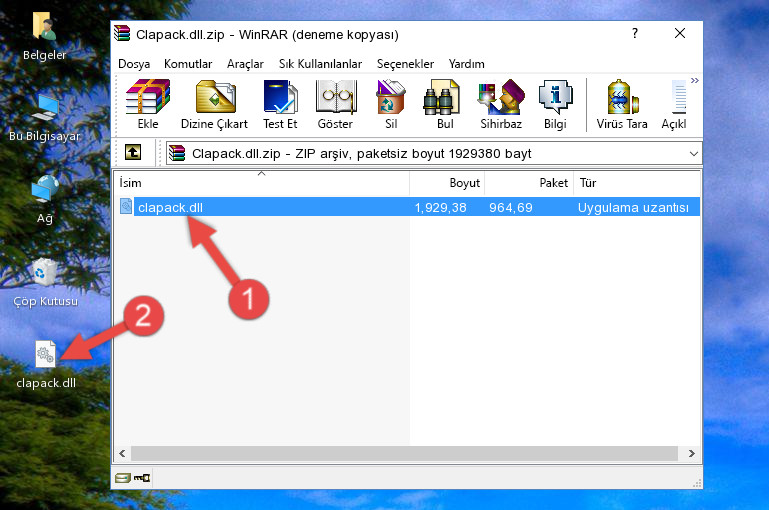Click the horizontal scrollbar right arrow
Image resolution: width=769 pixels, height=510 pixels.
click(692, 454)
